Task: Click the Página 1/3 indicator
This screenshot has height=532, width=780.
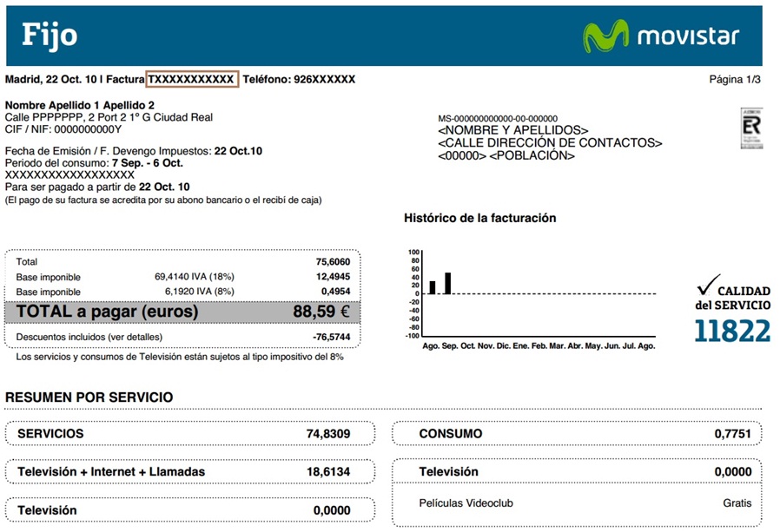Action: (x=734, y=79)
